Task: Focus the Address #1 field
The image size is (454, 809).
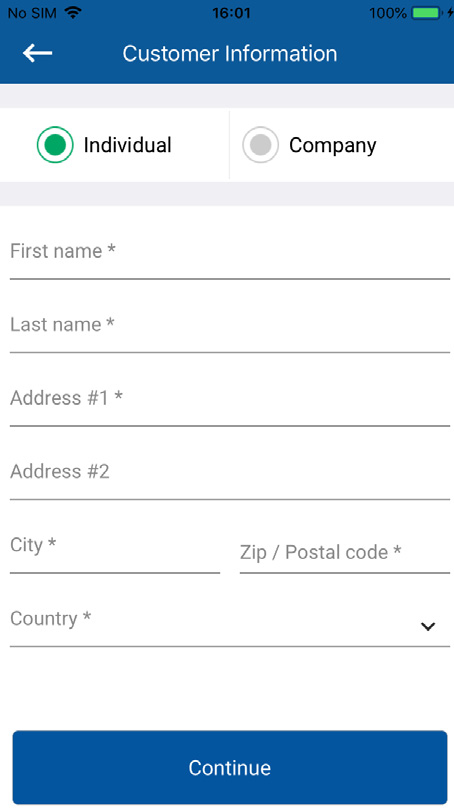Action: pos(230,401)
